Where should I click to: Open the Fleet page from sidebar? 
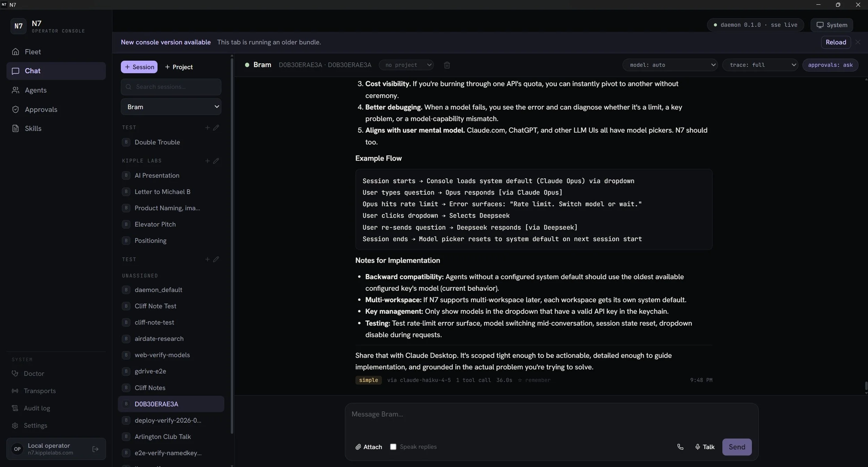56,52
